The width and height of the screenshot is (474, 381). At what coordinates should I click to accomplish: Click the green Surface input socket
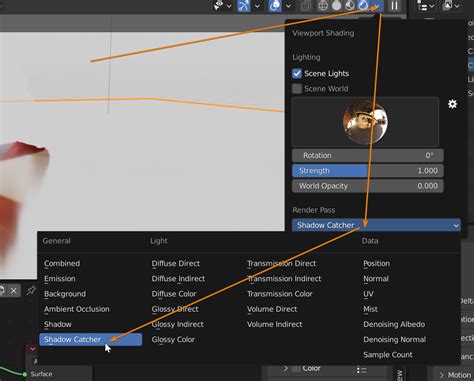[x=24, y=374]
